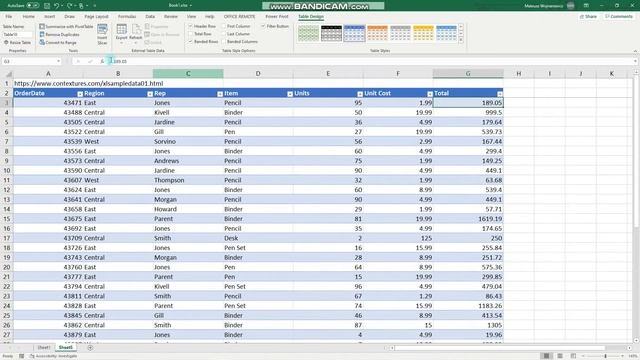Open the OrderDate filter dropdown
The width and height of the screenshot is (640, 360).
pyautogui.click(x=80, y=94)
